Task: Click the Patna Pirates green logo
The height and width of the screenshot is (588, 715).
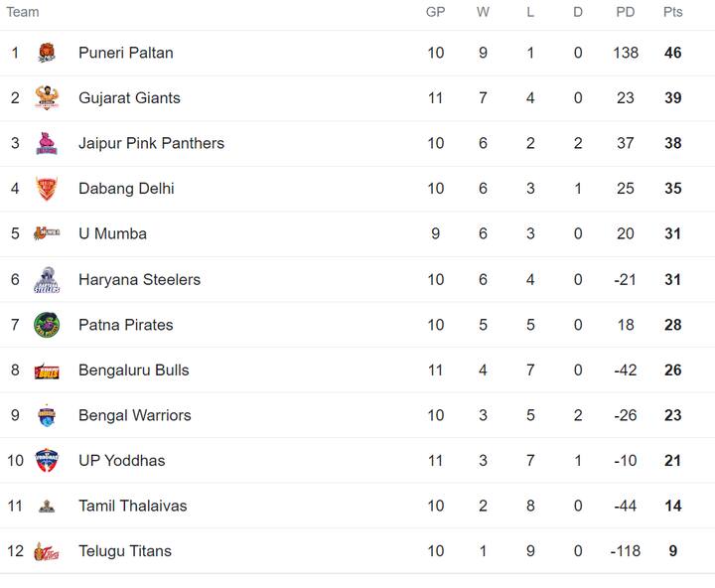Action: tap(47, 325)
